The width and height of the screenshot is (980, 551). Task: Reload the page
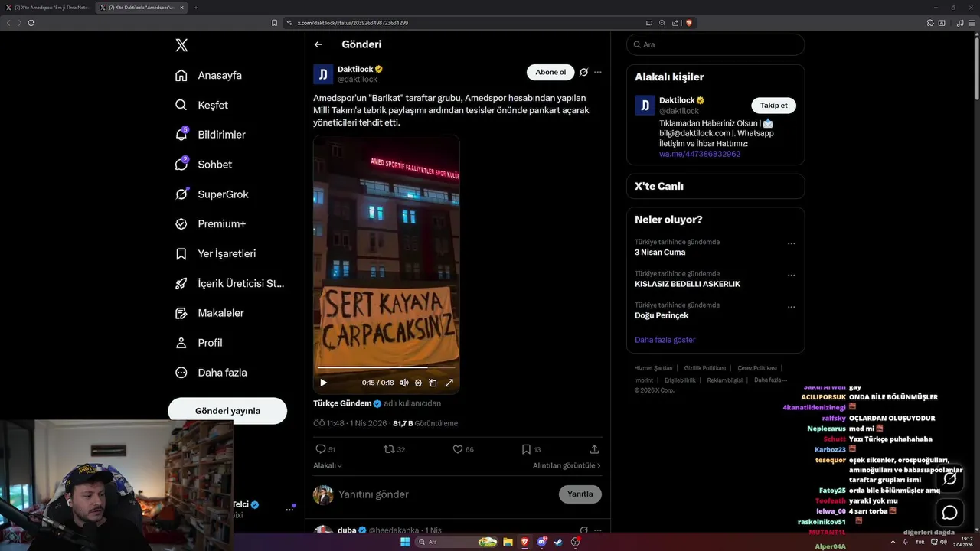(x=31, y=23)
